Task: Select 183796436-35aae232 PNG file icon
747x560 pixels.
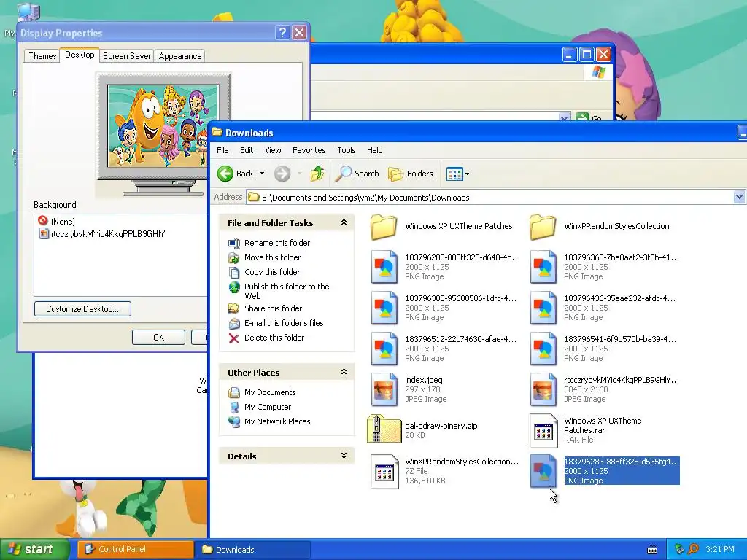Action: [x=543, y=308]
